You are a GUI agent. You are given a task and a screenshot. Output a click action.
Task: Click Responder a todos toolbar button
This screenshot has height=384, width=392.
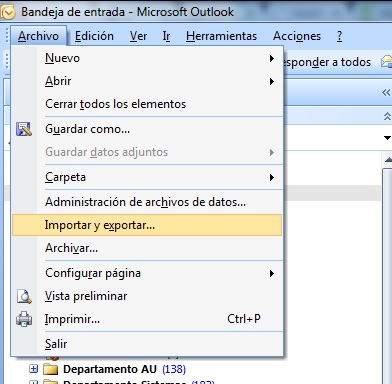(327, 62)
